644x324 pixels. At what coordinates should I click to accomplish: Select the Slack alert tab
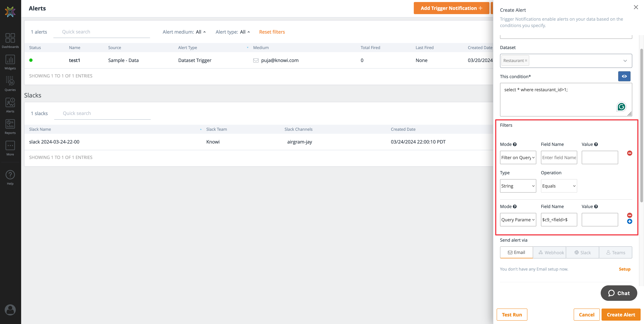click(582, 252)
